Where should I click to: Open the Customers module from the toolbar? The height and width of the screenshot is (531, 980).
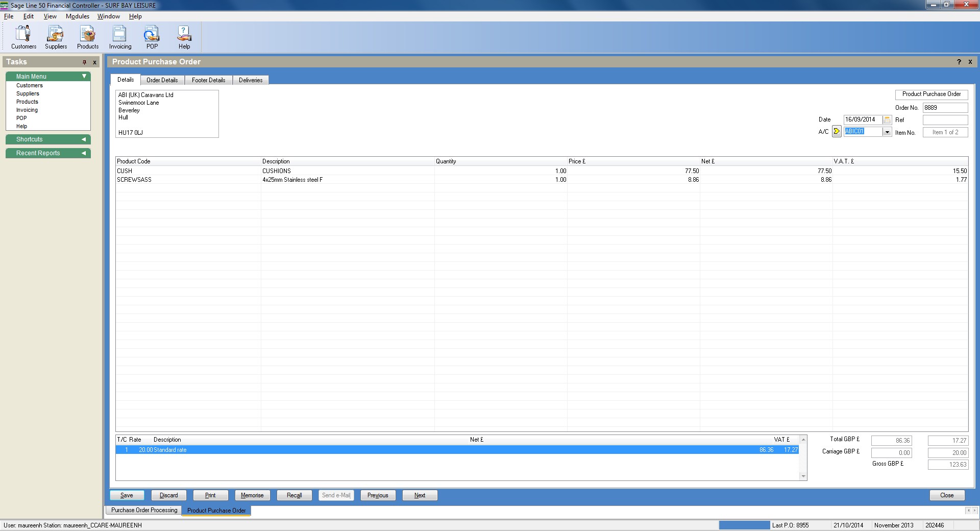click(23, 37)
